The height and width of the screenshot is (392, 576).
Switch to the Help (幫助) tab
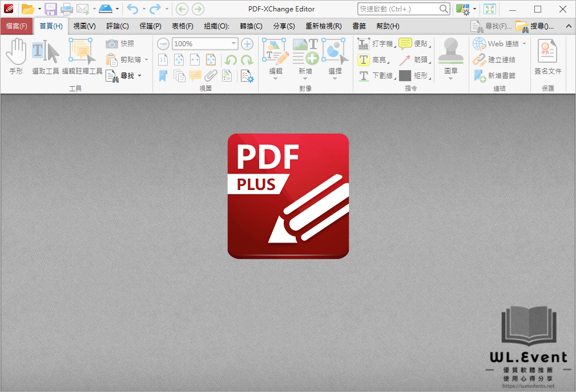388,26
